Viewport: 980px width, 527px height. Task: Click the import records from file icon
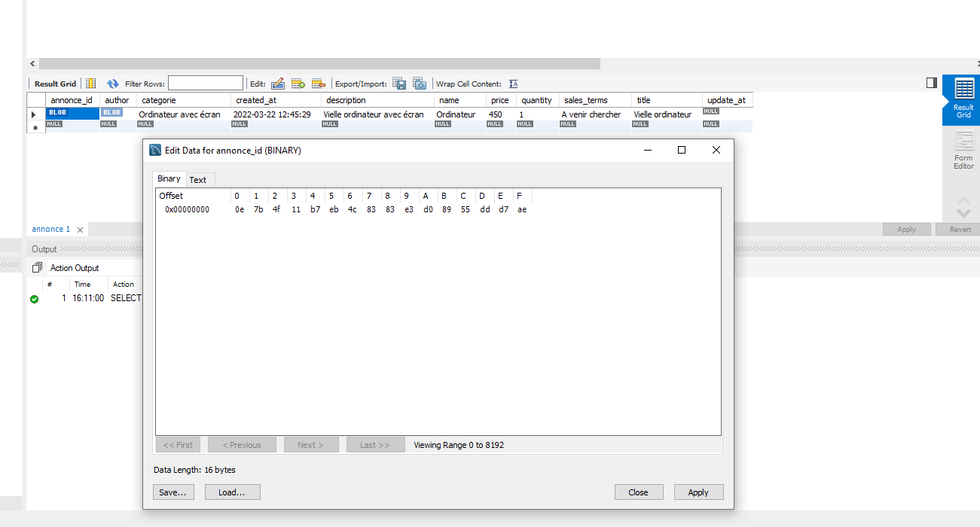click(420, 84)
